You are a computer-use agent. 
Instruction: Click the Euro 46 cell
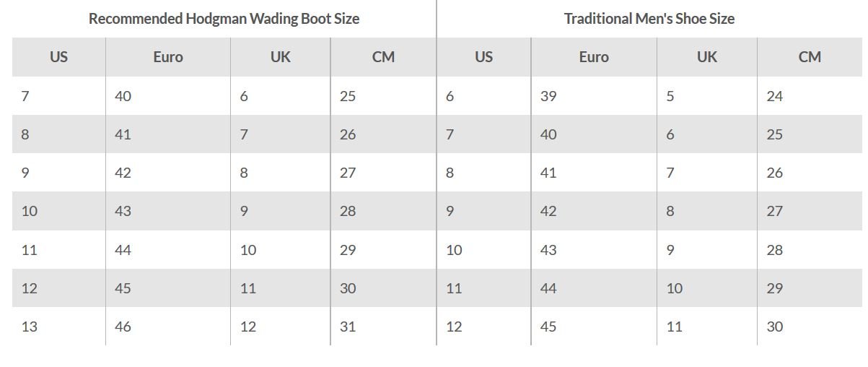click(x=123, y=327)
